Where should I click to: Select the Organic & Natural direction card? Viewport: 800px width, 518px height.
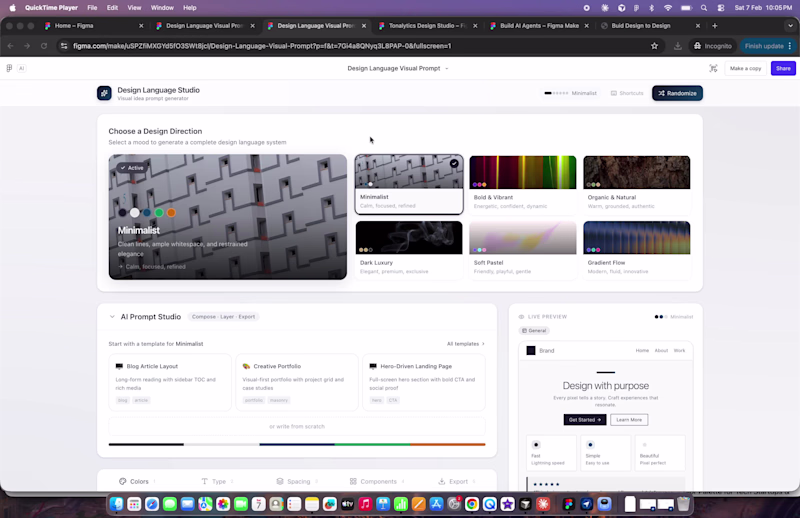(636, 184)
